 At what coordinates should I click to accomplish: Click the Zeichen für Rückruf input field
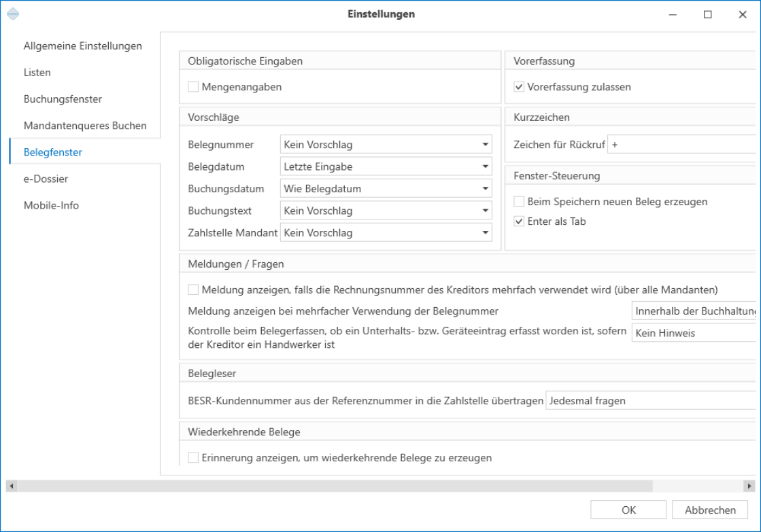(x=682, y=145)
